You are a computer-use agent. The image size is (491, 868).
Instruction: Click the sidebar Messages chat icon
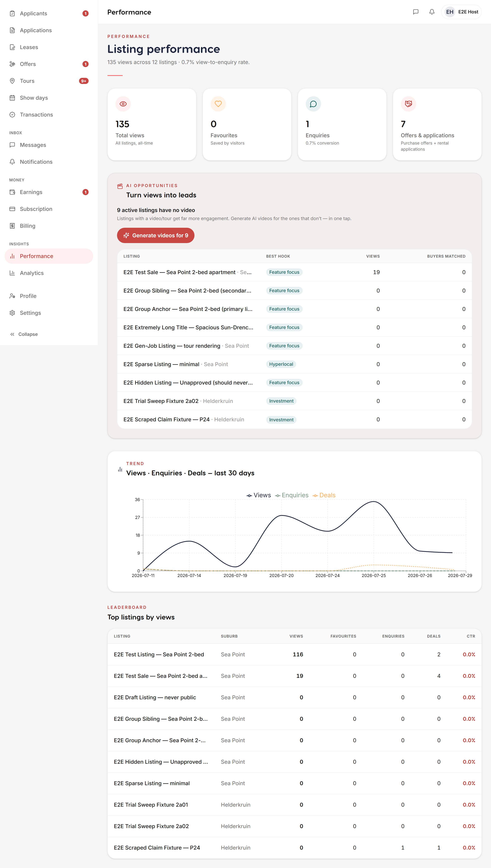click(12, 145)
